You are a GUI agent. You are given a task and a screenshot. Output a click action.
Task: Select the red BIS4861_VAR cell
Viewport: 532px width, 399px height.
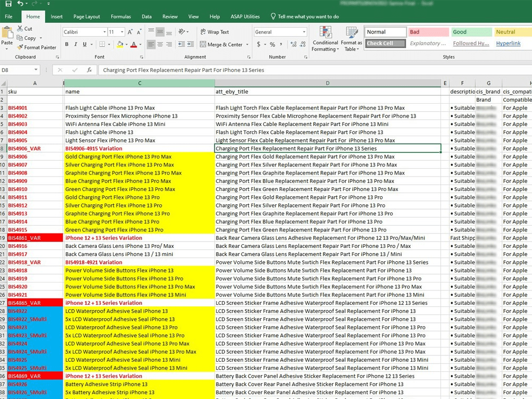tap(35, 238)
